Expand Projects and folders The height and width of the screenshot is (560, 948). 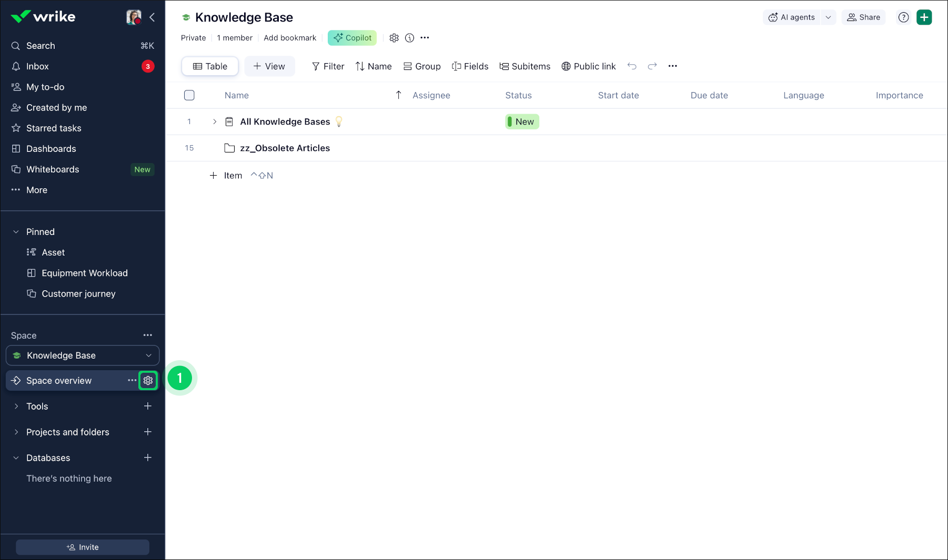16,432
